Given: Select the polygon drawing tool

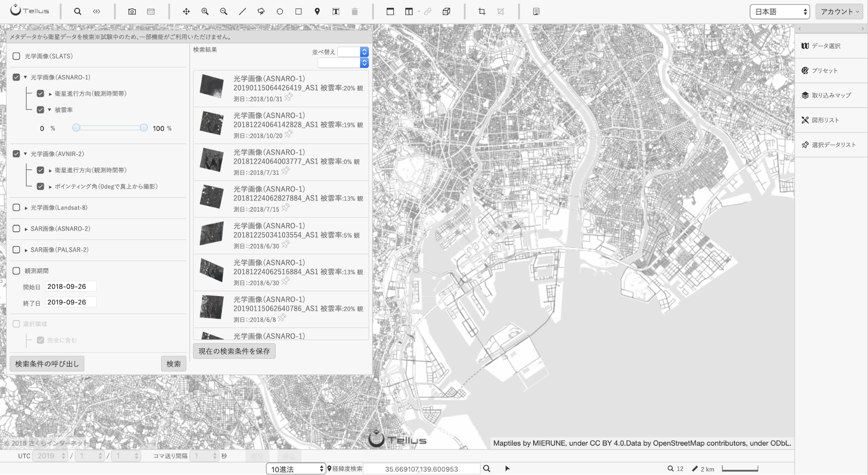Looking at the screenshot, I should coord(261,11).
